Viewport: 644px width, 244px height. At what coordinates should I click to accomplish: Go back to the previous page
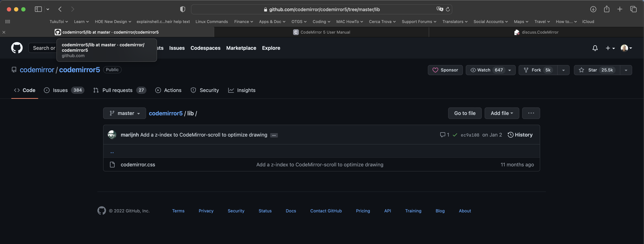[60, 9]
